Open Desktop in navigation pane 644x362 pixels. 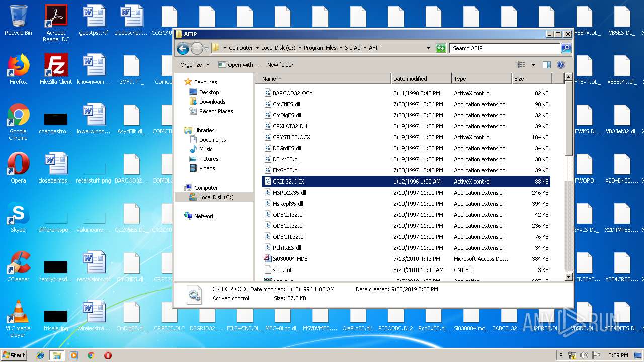(x=209, y=92)
